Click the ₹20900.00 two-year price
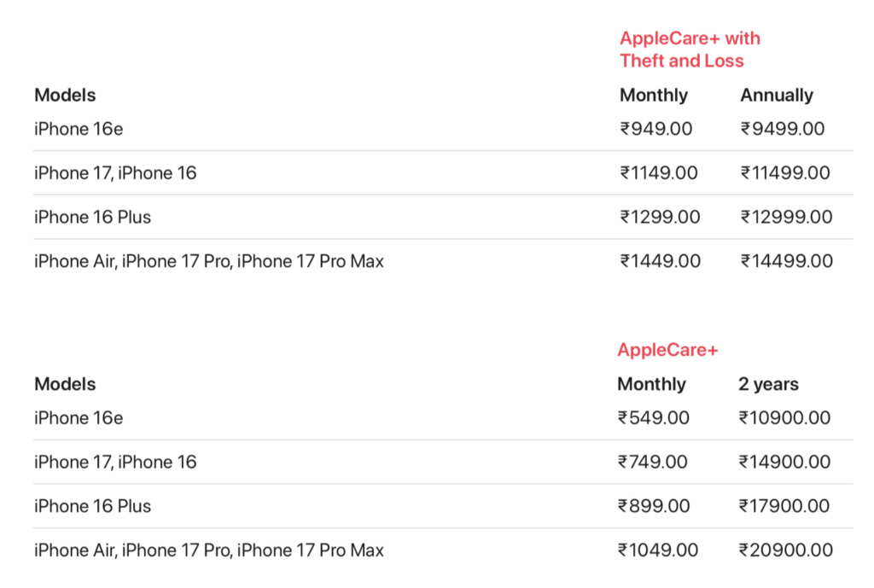Image resolution: width=874 pixels, height=588 pixels. point(785,550)
